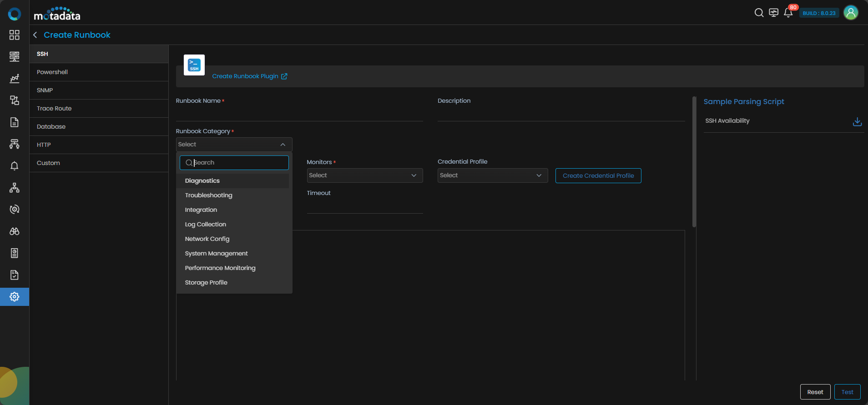Screen dimensions: 868x405
Task: Open the Settings gear in sidebar
Action: click(15, 297)
